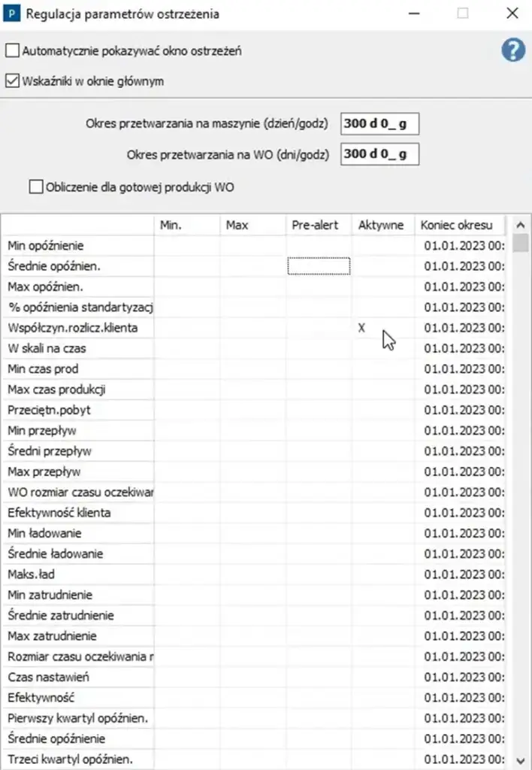This screenshot has width=532, height=770.
Task: Close the warning parameters window
Action: click(512, 13)
